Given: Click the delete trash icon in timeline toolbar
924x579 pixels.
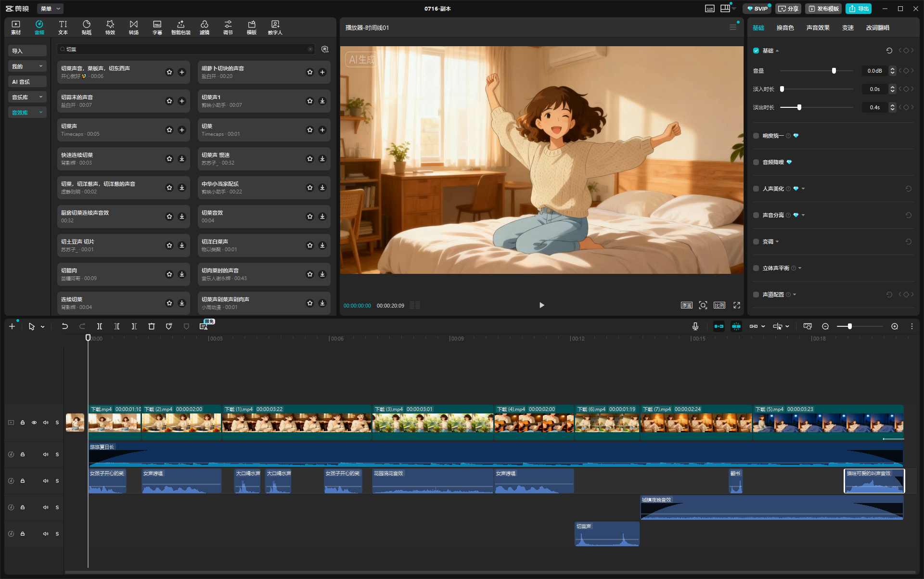Looking at the screenshot, I should click(x=152, y=326).
